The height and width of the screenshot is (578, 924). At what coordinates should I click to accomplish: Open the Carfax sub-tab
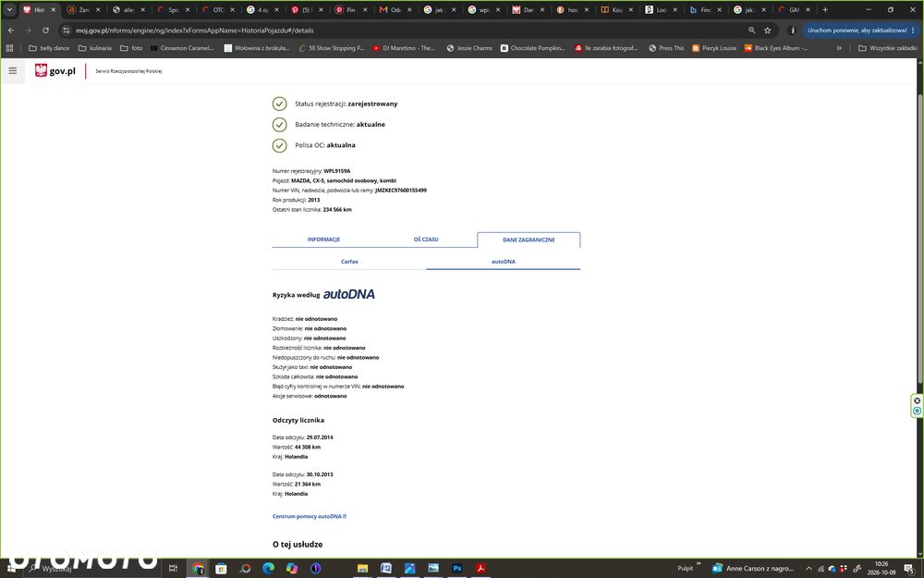[349, 262]
